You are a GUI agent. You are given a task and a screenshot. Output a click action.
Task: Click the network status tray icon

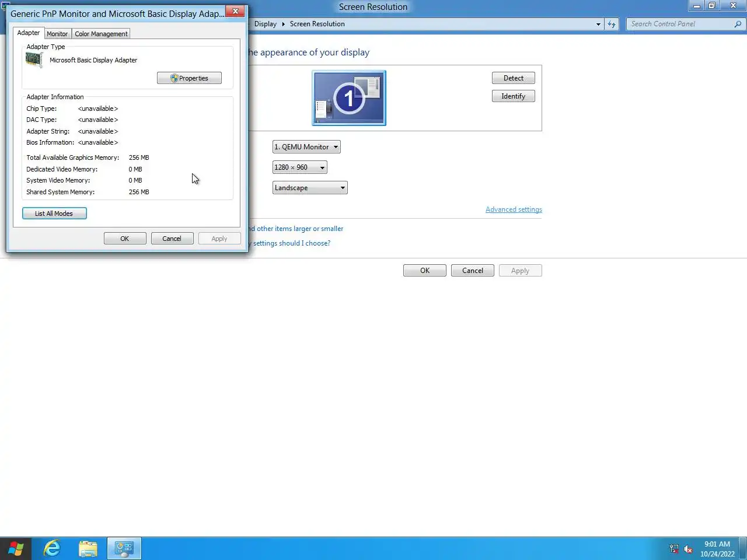[x=674, y=549]
